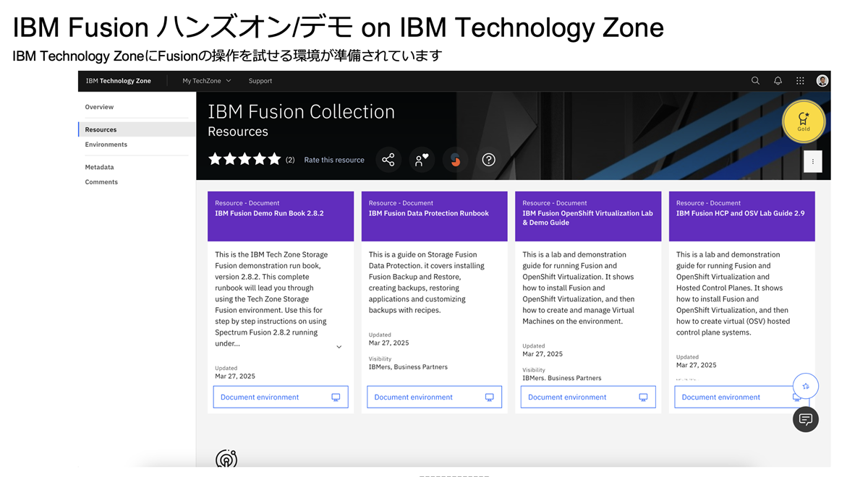Open notifications bell icon
Image resolution: width=868 pixels, height=477 pixels.
[778, 81]
